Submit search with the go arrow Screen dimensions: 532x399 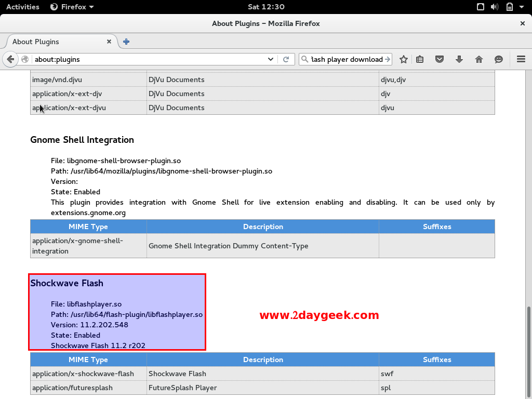[388, 59]
